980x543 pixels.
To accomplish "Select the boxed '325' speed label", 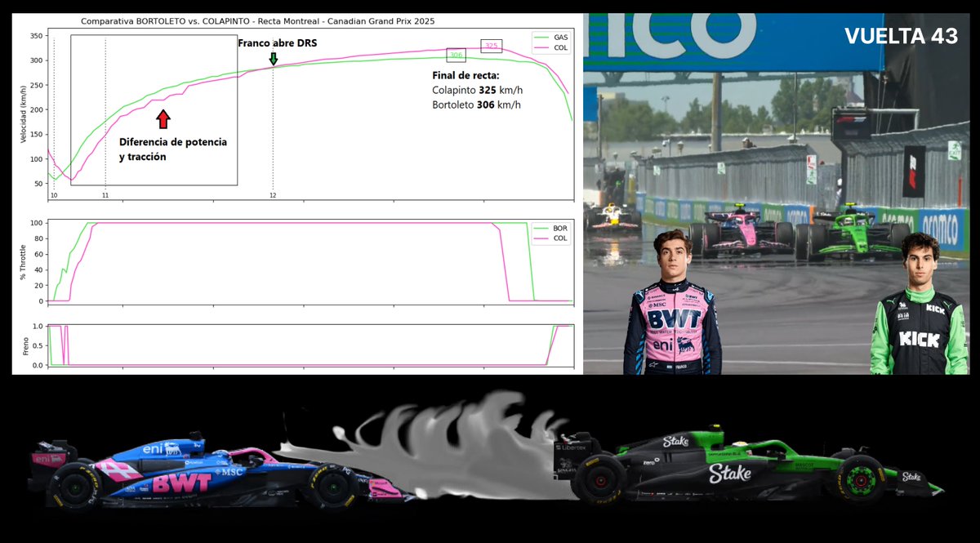I will pos(491,47).
